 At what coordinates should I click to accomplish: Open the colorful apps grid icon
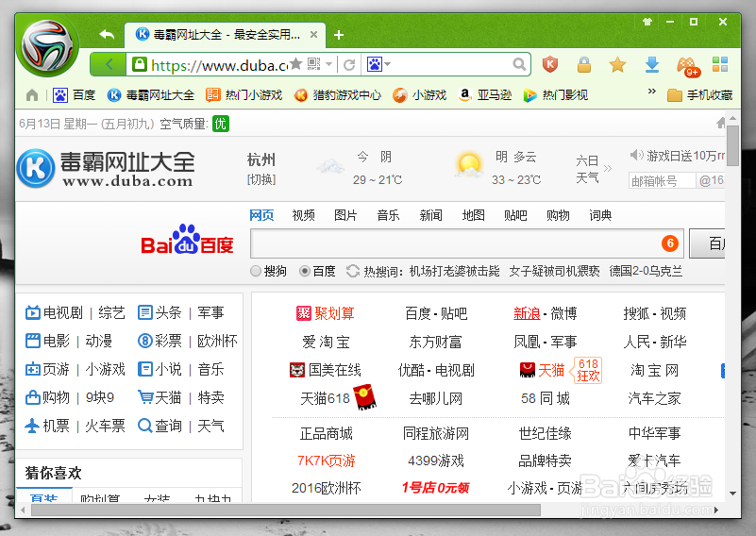pos(720,64)
